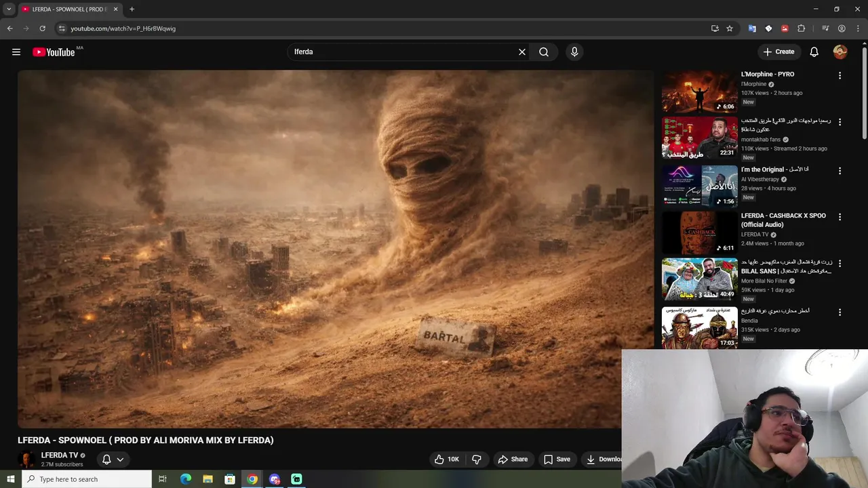Open the tab search dropdown arrow
The height and width of the screenshot is (488, 868).
[x=9, y=9]
